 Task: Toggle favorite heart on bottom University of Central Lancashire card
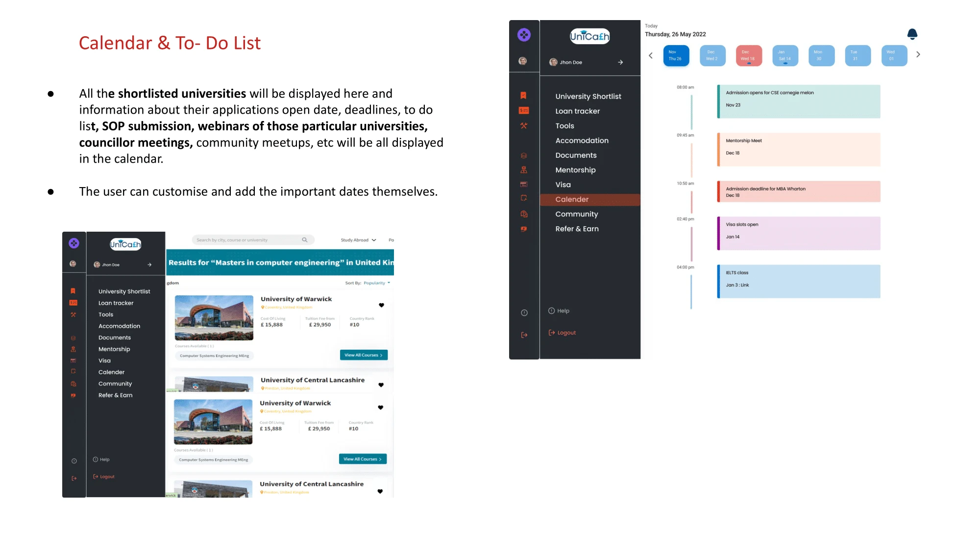(380, 491)
